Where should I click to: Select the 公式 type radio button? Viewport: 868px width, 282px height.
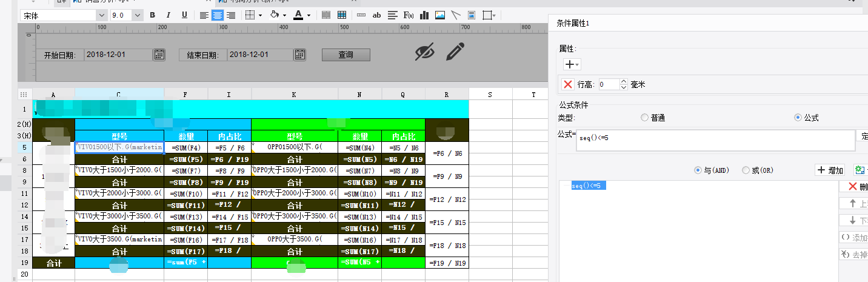pos(798,118)
